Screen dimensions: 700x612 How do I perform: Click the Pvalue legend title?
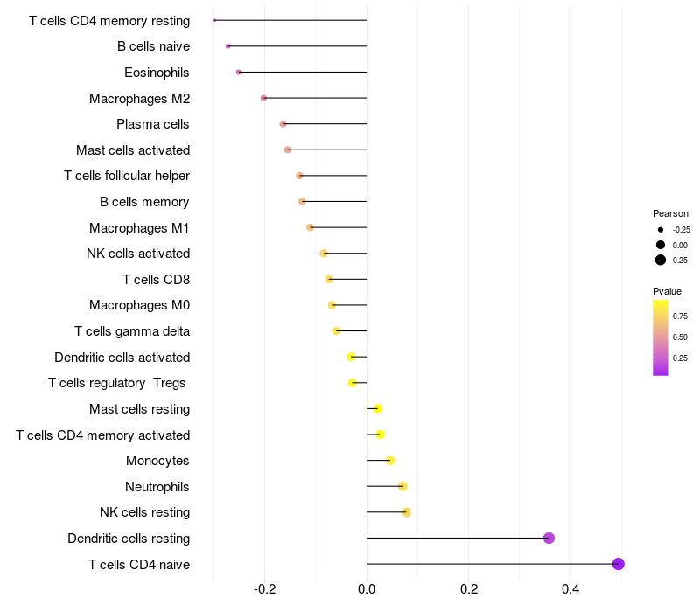[667, 291]
